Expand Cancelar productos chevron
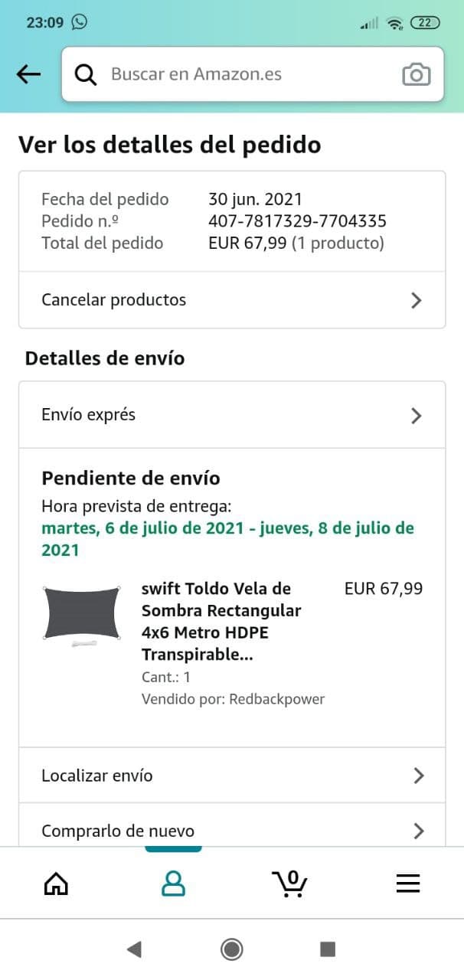This screenshot has width=464, height=980. pyautogui.click(x=417, y=300)
